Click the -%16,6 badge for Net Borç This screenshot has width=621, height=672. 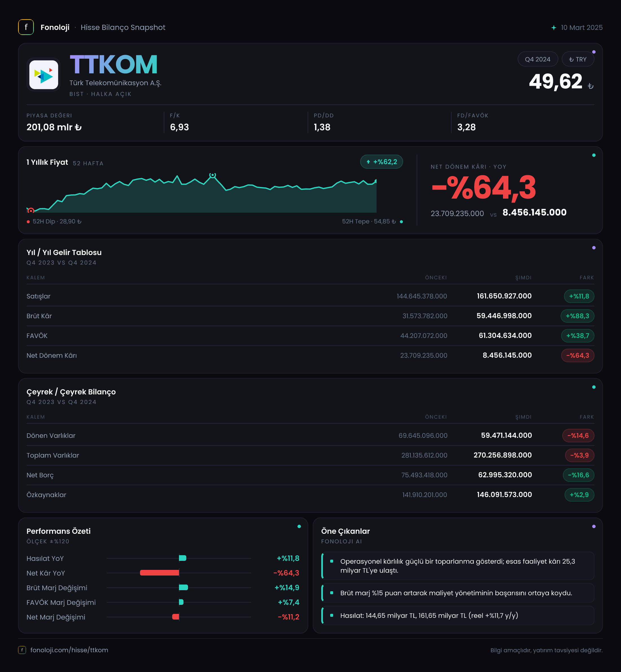coord(578,475)
